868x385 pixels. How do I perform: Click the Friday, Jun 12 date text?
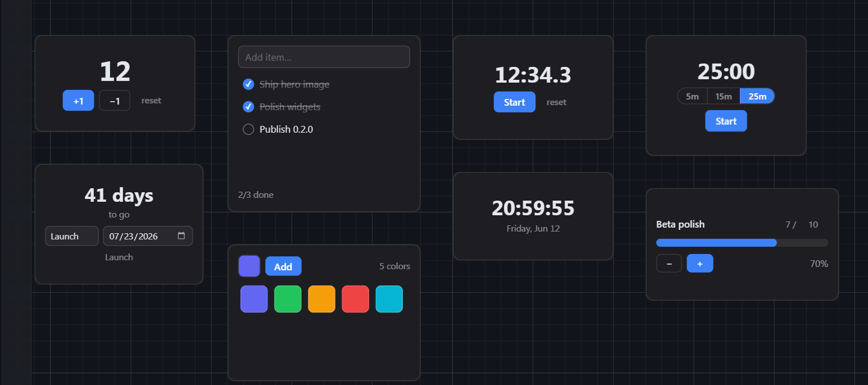[533, 229]
